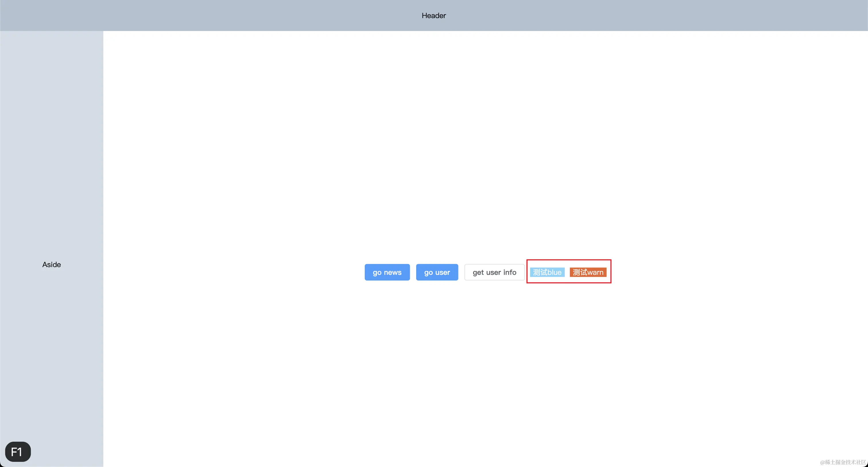
Task: Click the go news button
Action: pos(387,272)
